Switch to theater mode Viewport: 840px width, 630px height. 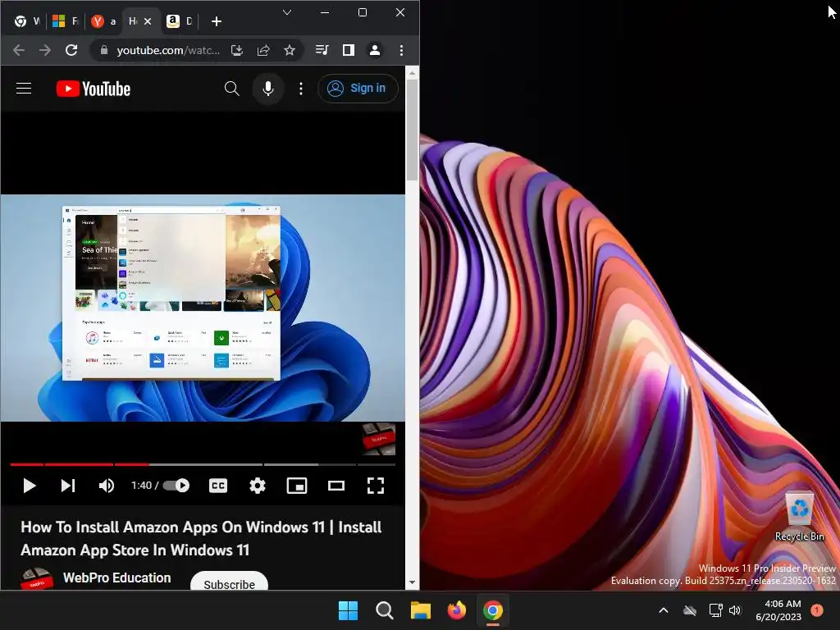[x=336, y=486]
